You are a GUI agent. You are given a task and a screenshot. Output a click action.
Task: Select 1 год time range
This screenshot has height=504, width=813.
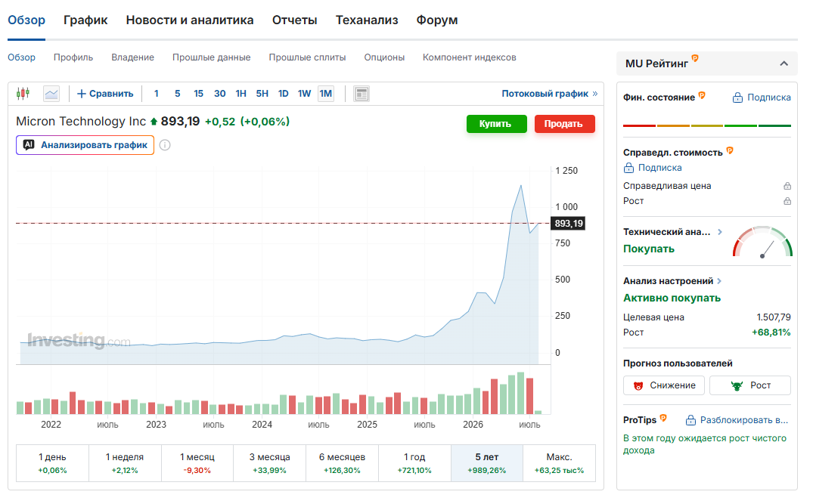pyautogui.click(x=414, y=463)
